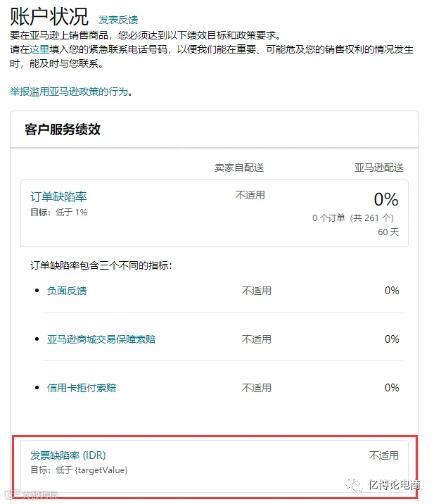This screenshot has height=504, width=434.
Task: Open the 这里 emergency contact link
Action: 39,49
